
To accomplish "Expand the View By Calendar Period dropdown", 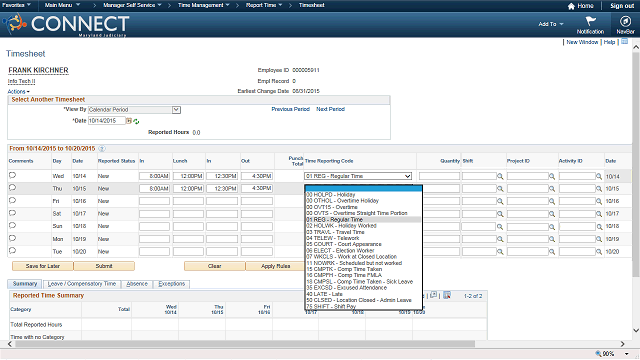I will click(176, 110).
